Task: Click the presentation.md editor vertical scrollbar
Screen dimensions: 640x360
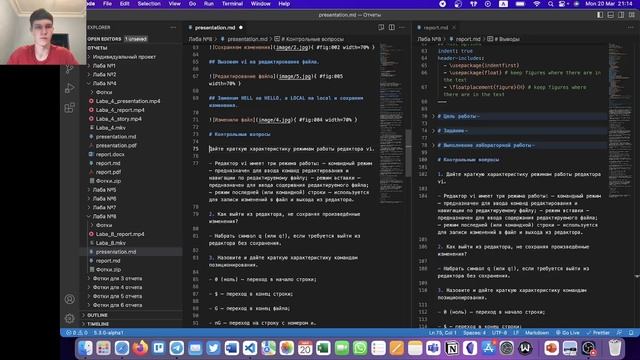Action: tap(408, 153)
